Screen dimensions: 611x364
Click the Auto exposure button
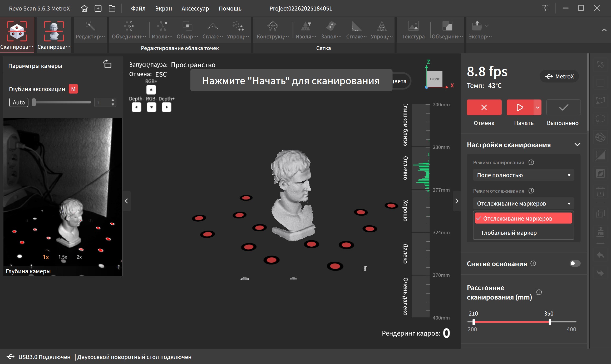coord(19,102)
